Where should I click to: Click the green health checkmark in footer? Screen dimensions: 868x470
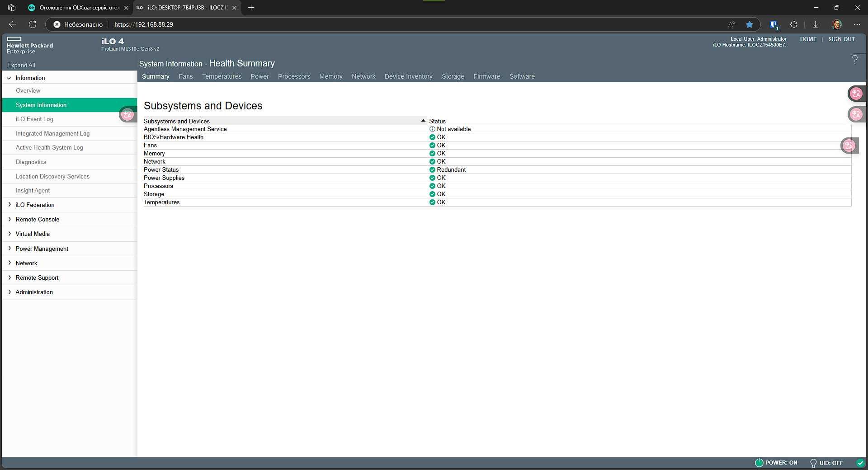[x=860, y=463]
